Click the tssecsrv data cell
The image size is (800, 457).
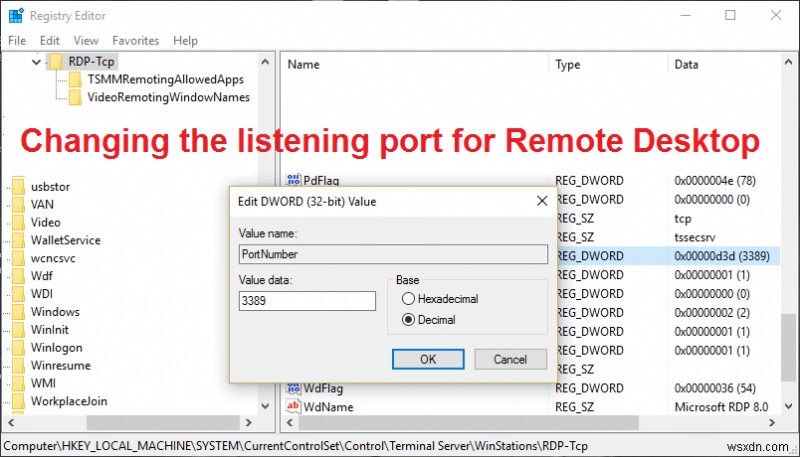[x=694, y=237]
